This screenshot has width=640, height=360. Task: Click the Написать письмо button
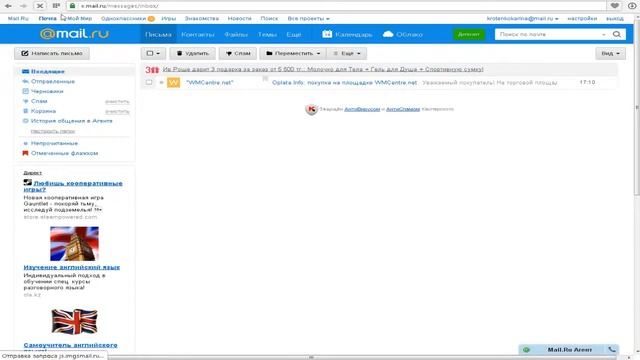(x=52, y=53)
